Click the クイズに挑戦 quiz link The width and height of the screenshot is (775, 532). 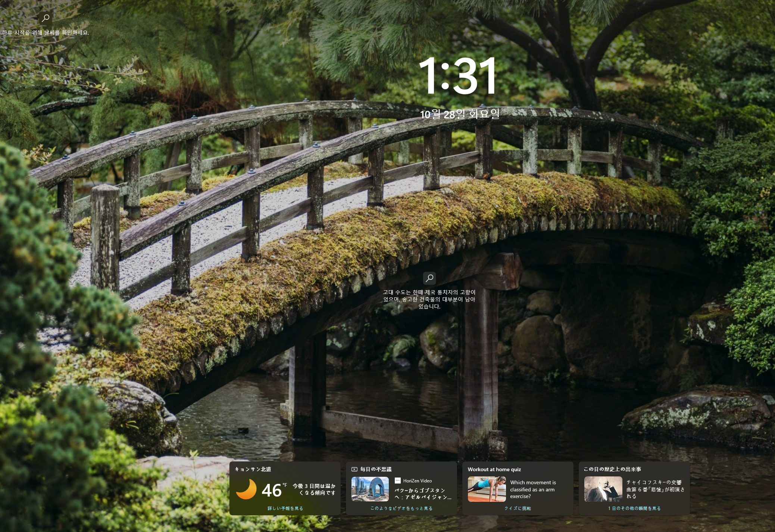tap(518, 508)
